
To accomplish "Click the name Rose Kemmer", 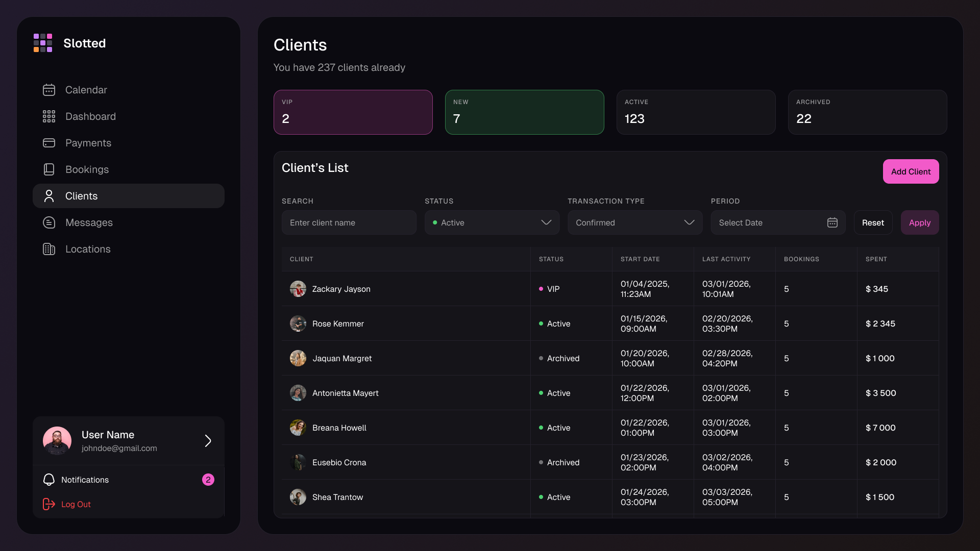I will [338, 323].
